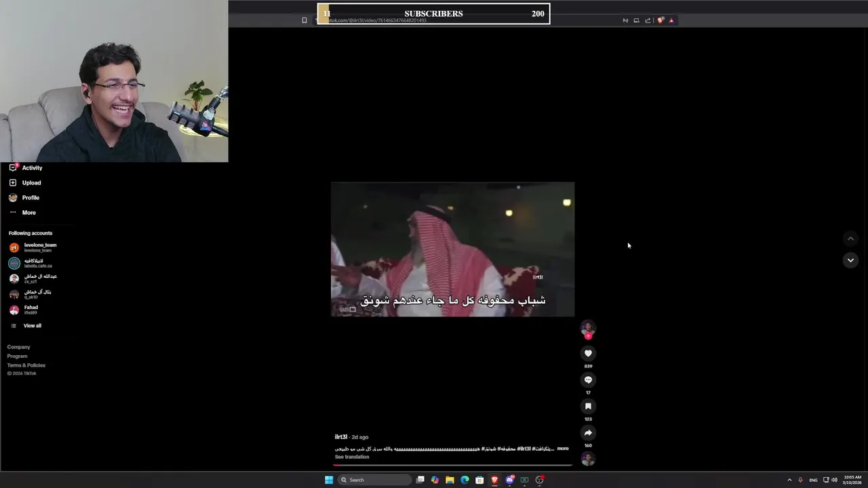Open the zx_xz1 following account
This screenshot has width=868, height=488.
point(40,279)
